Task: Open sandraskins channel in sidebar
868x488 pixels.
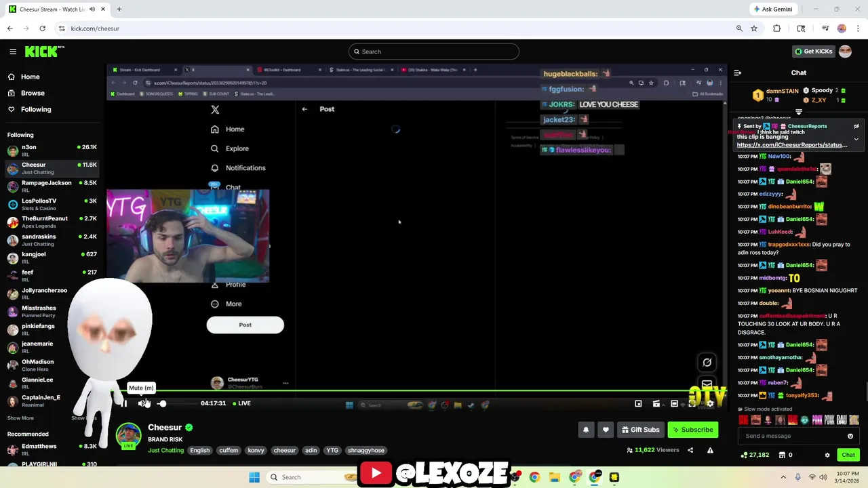Action: (52, 240)
